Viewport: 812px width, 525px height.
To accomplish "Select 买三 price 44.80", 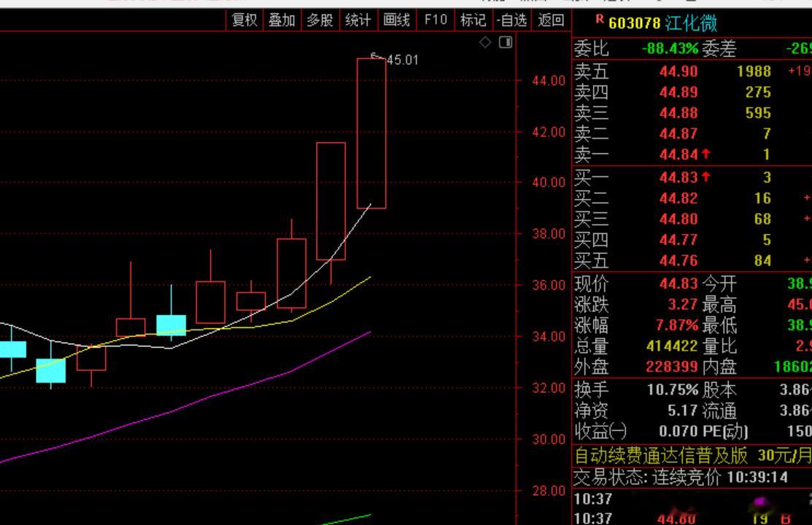I will [x=678, y=219].
